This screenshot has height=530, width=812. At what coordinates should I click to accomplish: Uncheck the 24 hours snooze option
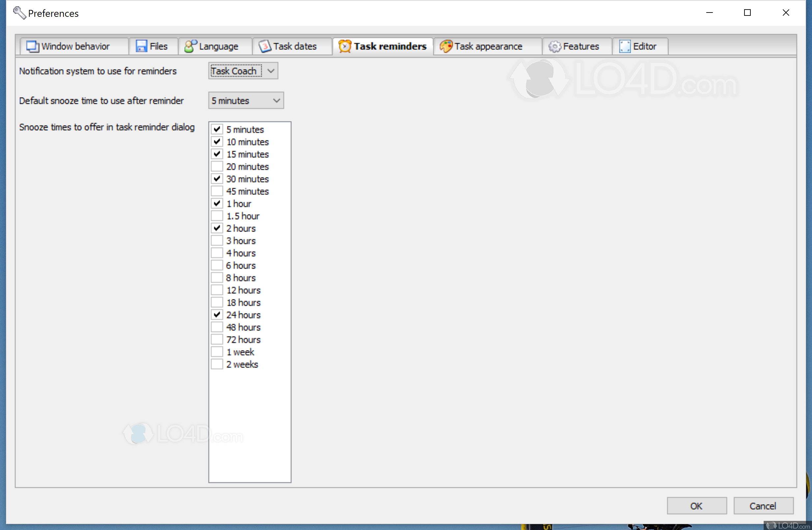(x=217, y=314)
